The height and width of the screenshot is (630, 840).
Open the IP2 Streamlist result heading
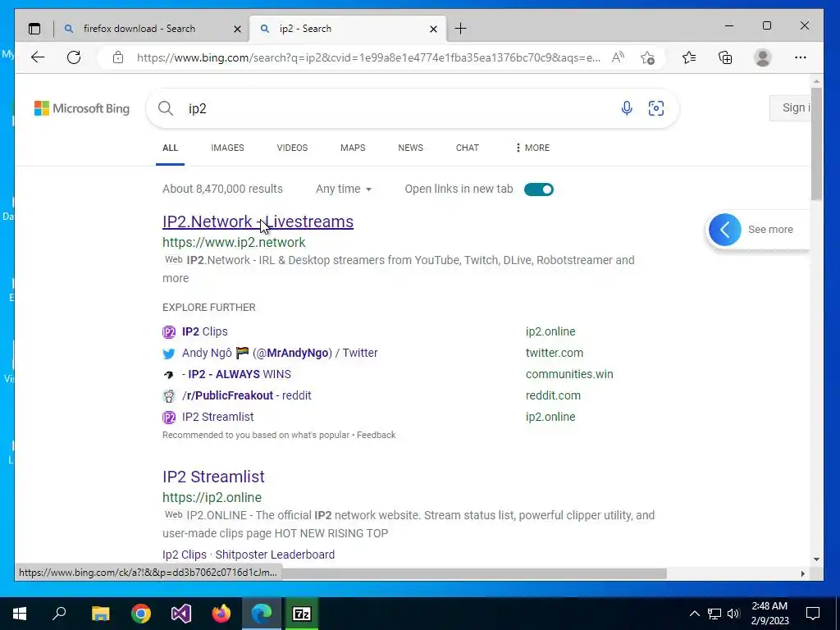click(213, 477)
